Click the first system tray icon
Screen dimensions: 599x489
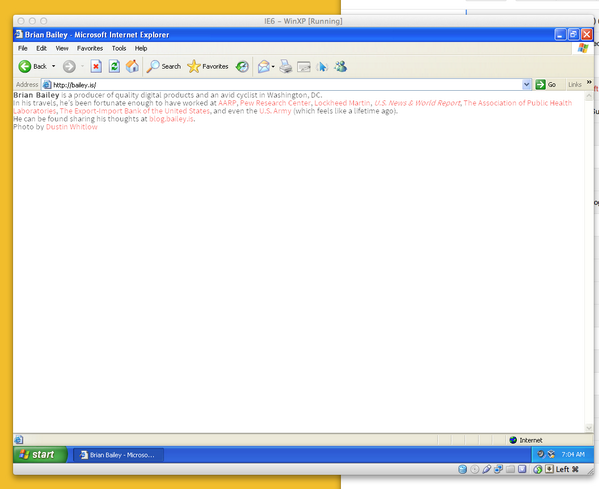(541, 454)
